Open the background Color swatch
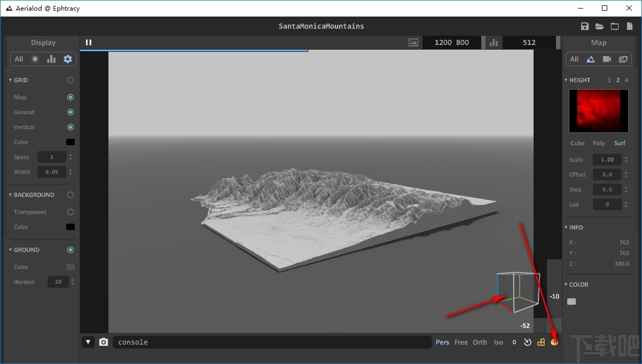 [x=71, y=227]
